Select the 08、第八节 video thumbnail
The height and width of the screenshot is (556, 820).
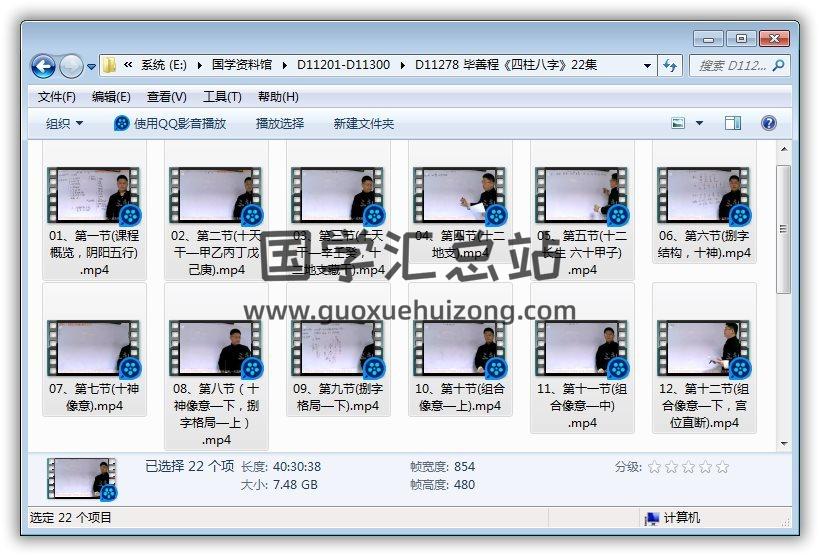pyautogui.click(x=216, y=348)
